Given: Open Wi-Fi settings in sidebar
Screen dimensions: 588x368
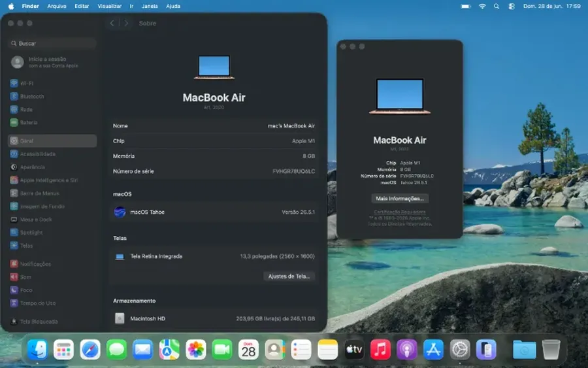Looking at the screenshot, I should pos(52,83).
